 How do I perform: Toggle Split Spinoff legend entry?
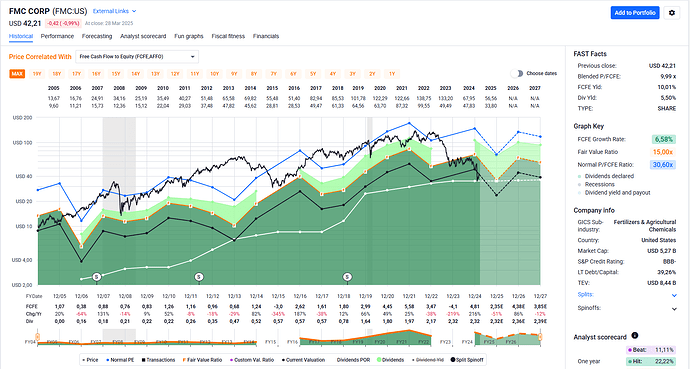coord(467,360)
